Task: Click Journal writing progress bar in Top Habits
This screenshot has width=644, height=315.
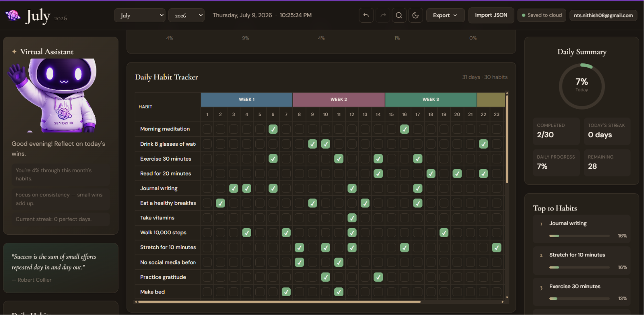Action: pos(579,236)
